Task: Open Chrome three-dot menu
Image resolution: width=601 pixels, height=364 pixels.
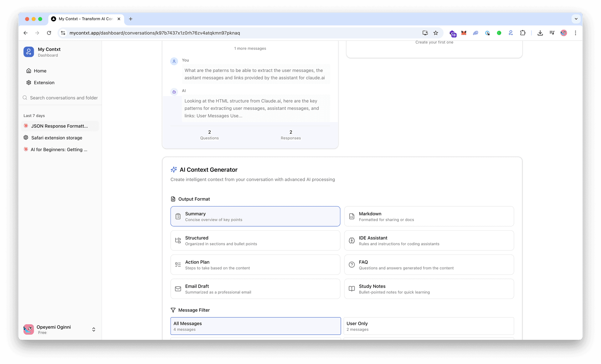Action: click(x=575, y=33)
